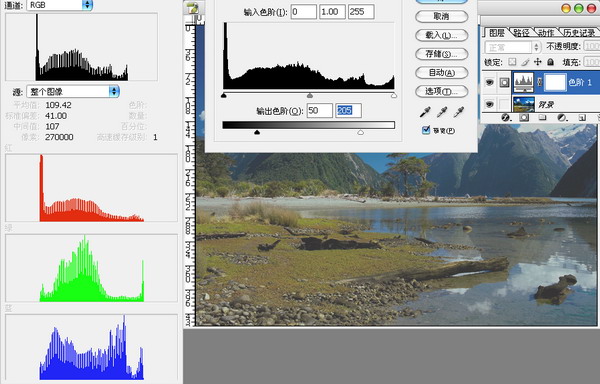Click the lock all padlock icon
The height and width of the screenshot is (384, 600).
tap(550, 62)
